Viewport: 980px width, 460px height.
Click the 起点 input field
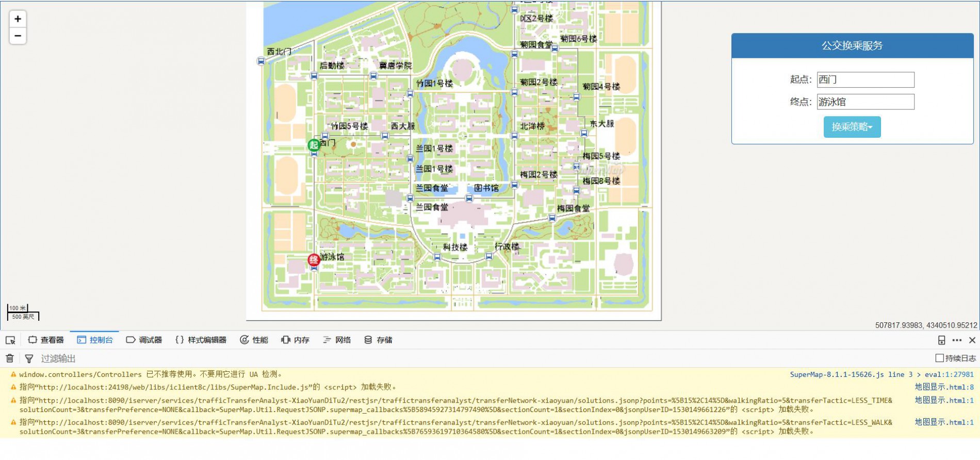click(x=865, y=80)
